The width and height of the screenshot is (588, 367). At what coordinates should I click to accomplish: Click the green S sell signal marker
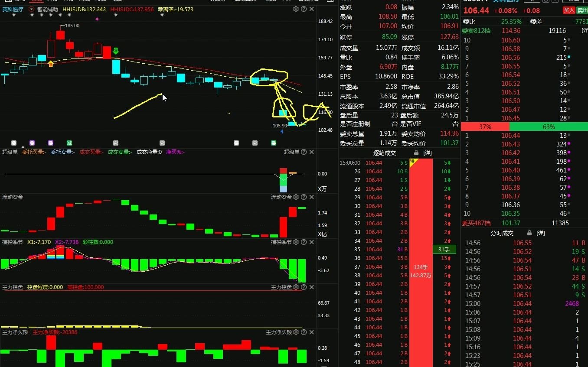click(116, 52)
